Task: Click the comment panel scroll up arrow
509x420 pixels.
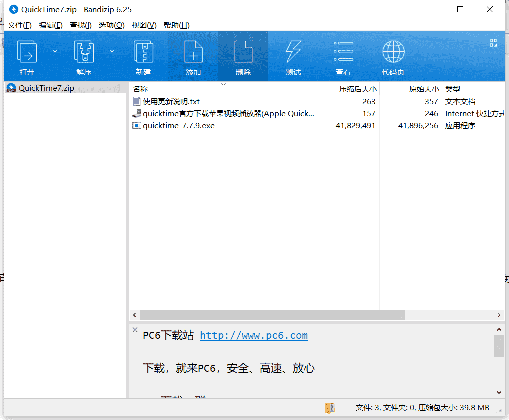Action: coord(499,330)
